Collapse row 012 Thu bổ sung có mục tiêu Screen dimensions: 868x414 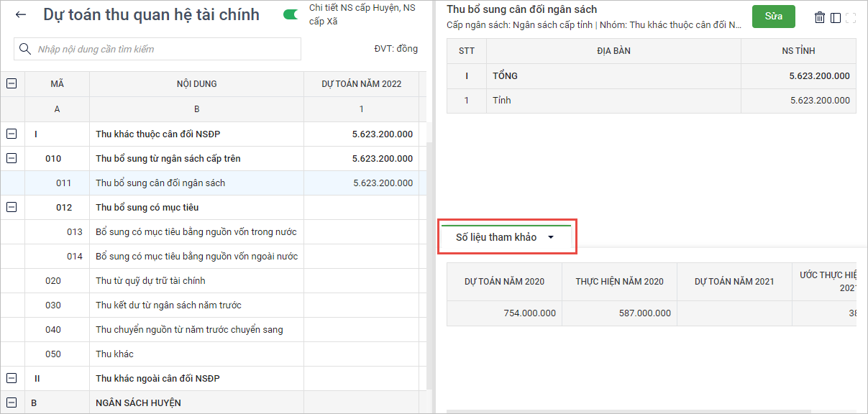(12, 207)
